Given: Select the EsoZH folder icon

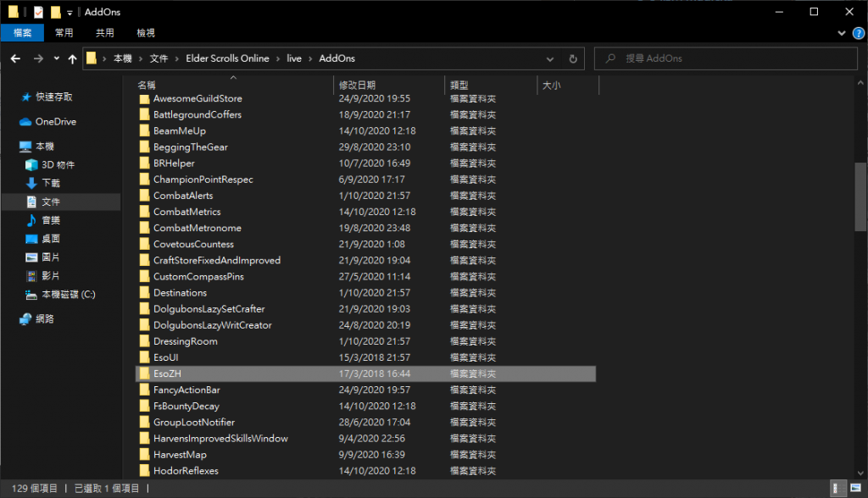Looking at the screenshot, I should [x=144, y=373].
